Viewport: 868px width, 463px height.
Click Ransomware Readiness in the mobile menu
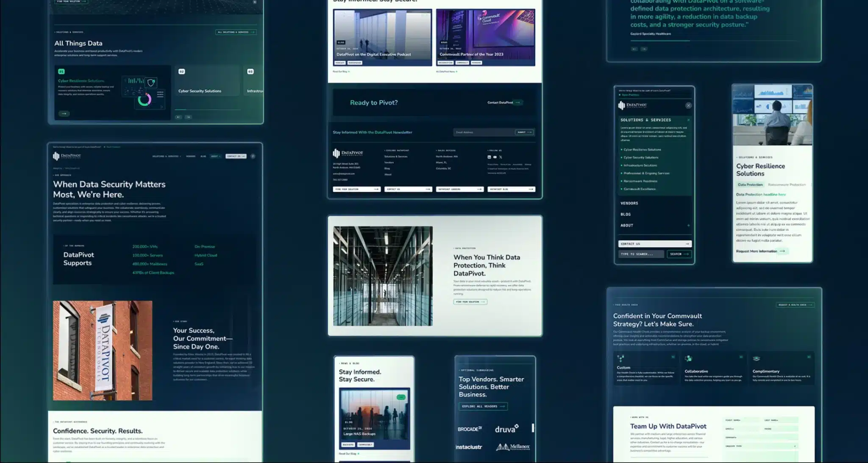[640, 181]
